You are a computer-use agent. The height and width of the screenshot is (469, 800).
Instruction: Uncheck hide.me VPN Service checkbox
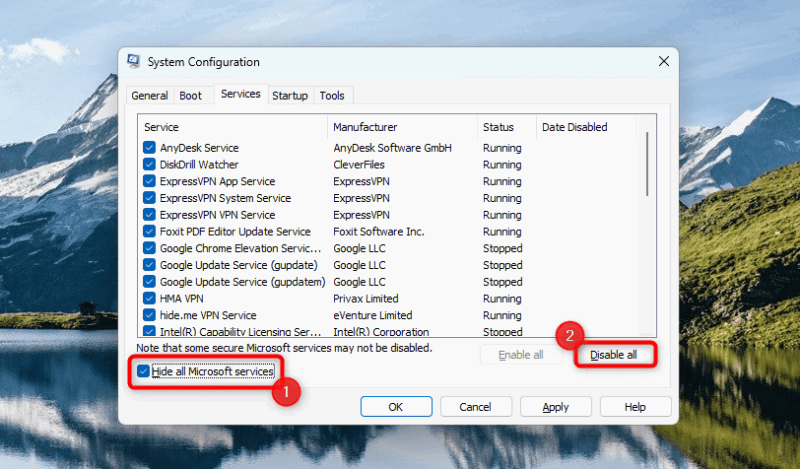tap(149, 315)
